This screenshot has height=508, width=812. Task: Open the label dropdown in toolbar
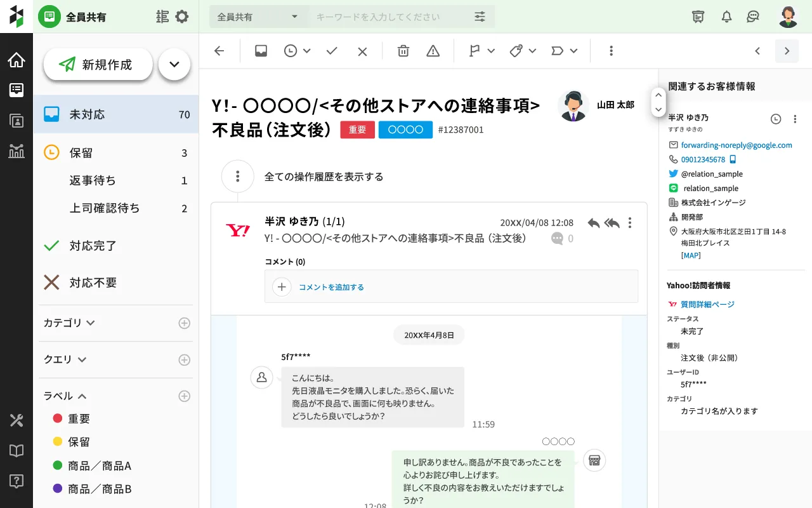(x=565, y=51)
